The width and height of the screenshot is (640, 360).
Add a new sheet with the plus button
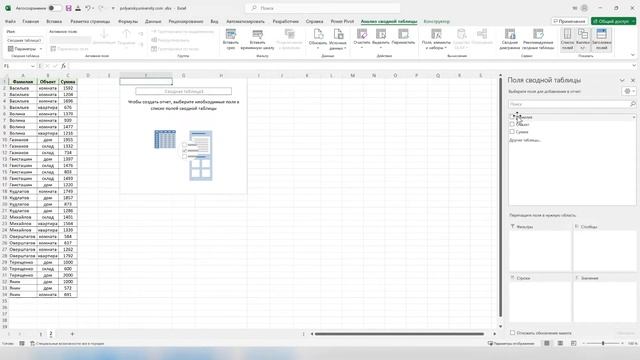point(72,334)
